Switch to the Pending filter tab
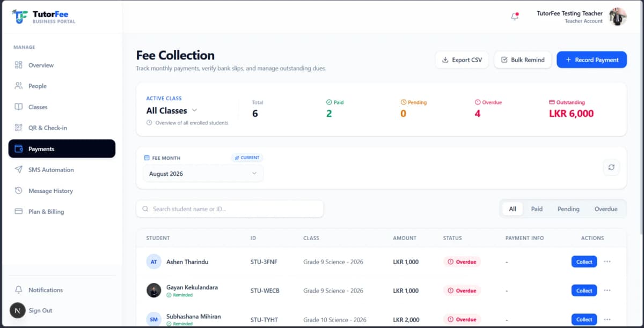The image size is (644, 328). (x=568, y=209)
